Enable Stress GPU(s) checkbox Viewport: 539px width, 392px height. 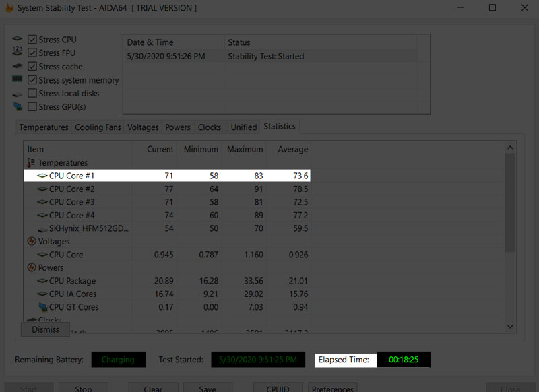point(32,107)
